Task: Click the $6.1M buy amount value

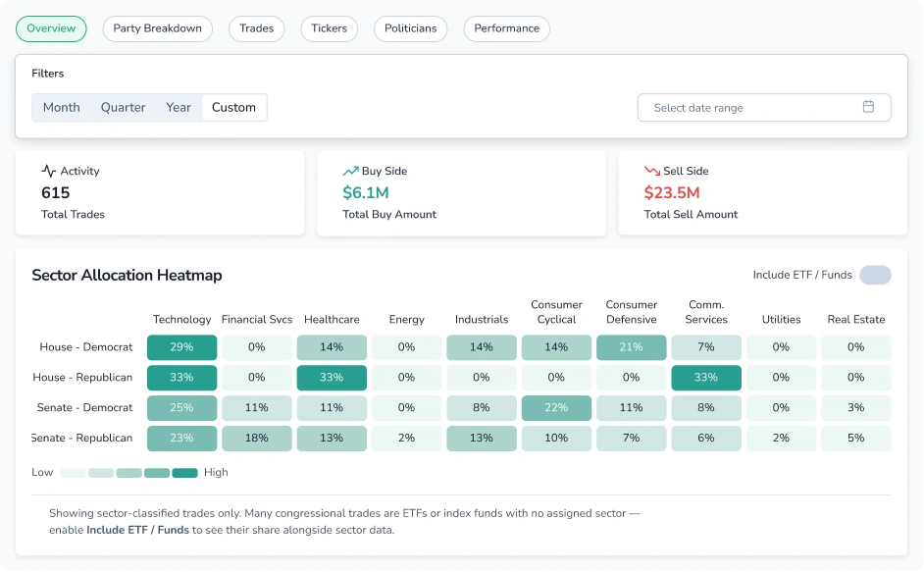Action: (365, 193)
